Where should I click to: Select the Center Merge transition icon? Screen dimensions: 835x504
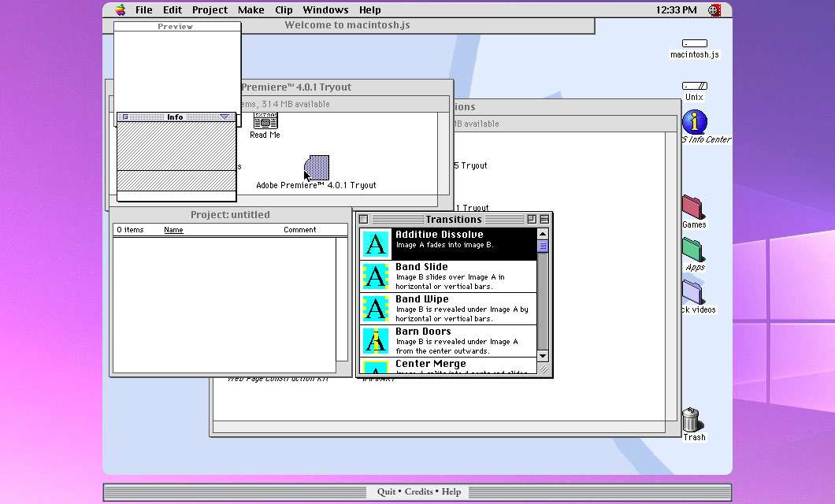(376, 367)
